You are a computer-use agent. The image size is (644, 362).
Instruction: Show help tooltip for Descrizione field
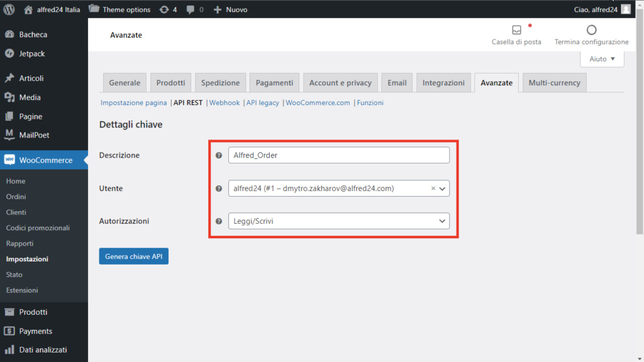219,155
